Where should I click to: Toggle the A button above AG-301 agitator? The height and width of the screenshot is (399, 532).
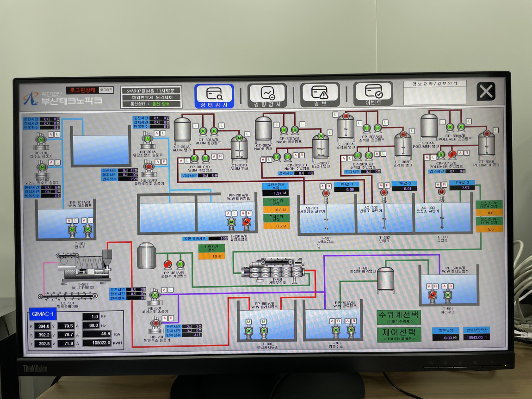coord(322,186)
